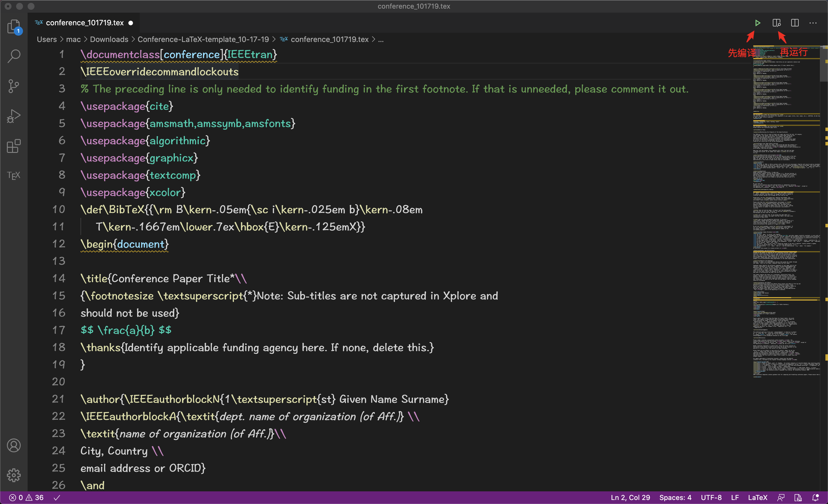Open the Conference-LaTeX-template breadcrumb dropdown

point(203,39)
